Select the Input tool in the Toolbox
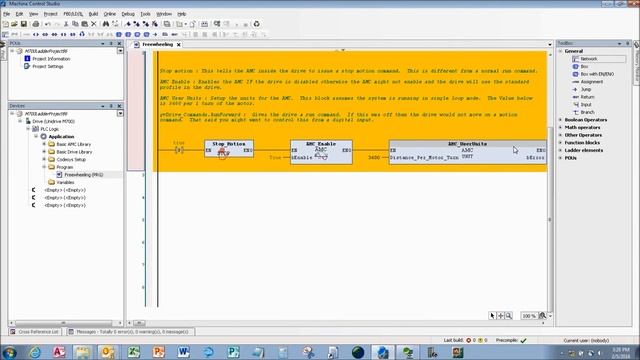640x360 pixels. coord(582,104)
